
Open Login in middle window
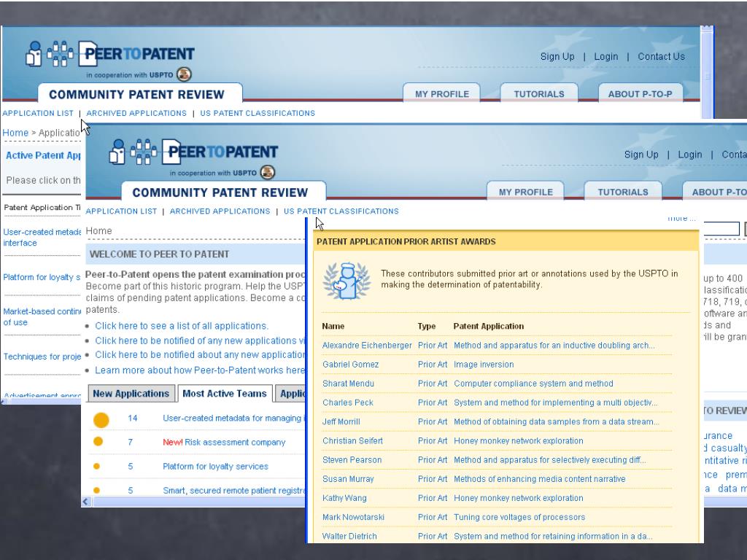tap(689, 155)
